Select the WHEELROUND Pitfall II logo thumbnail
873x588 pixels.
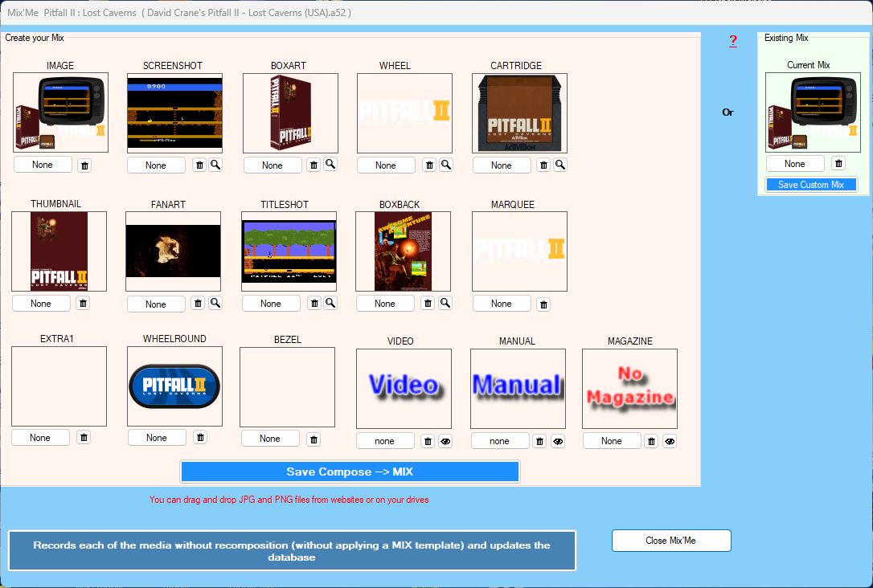(x=174, y=386)
